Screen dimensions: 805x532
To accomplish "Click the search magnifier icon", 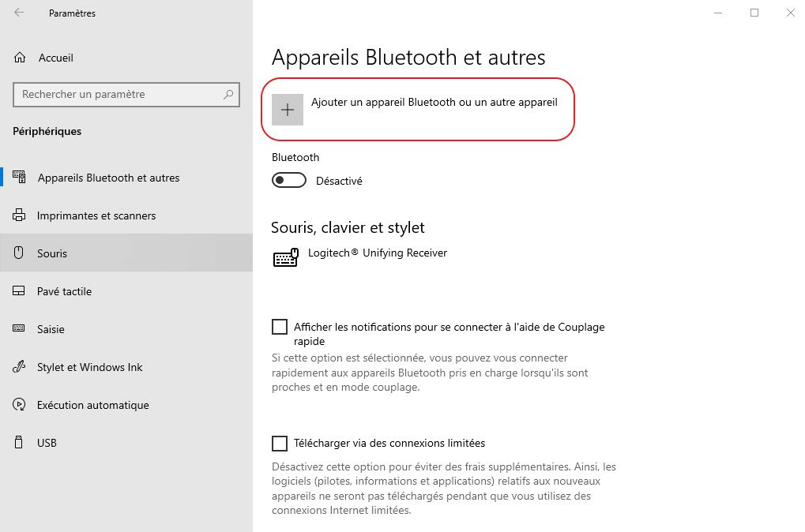I will pyautogui.click(x=228, y=94).
